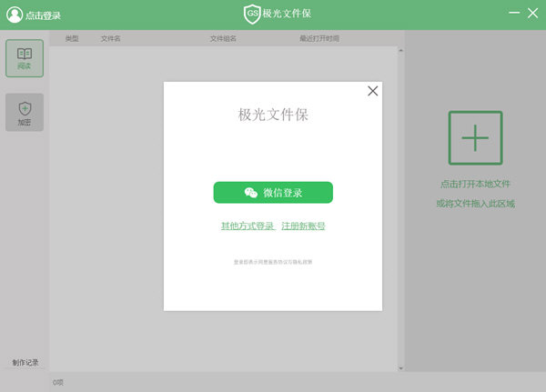Close the 极光文件保 window
The image size is (546, 392).
click(x=532, y=14)
